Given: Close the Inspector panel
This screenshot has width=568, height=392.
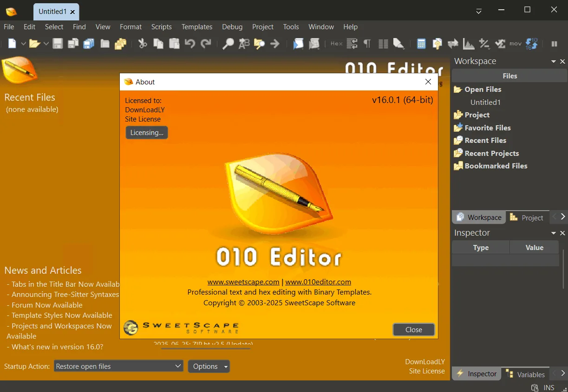Looking at the screenshot, I should coord(562,233).
